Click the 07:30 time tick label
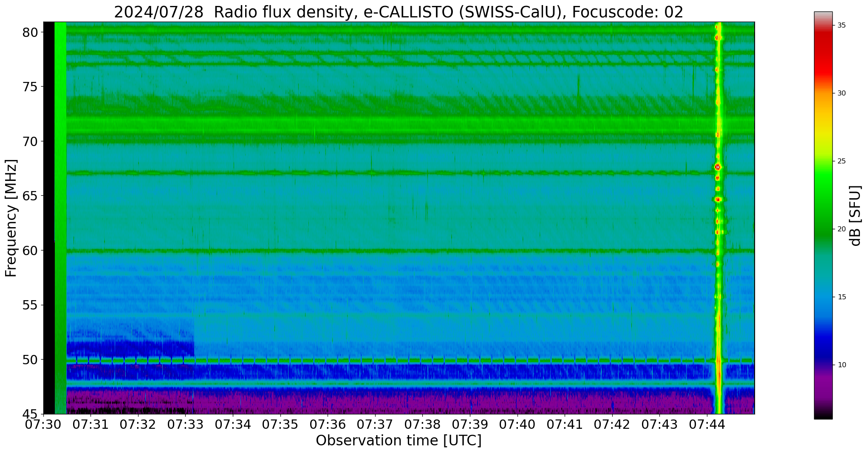This screenshot has height=453, width=868. (43, 425)
